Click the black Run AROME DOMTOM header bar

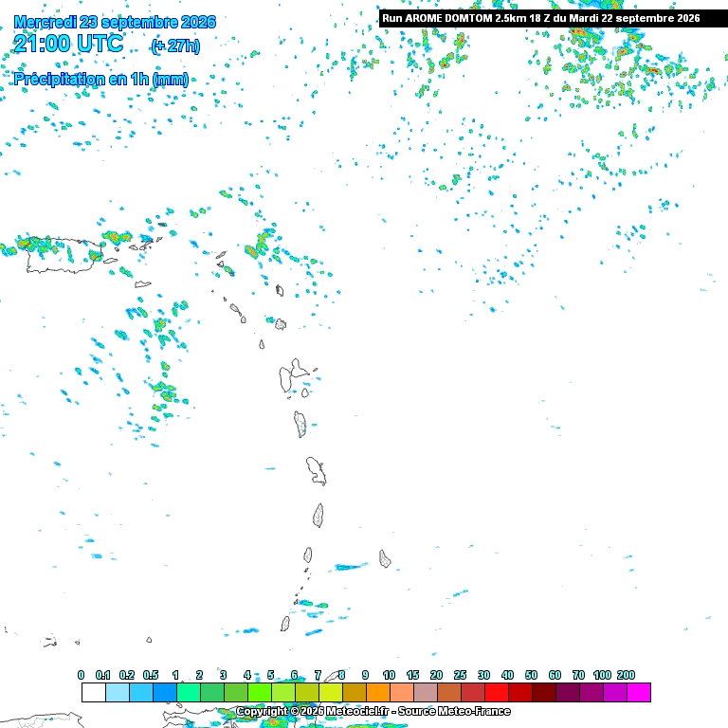553,18
